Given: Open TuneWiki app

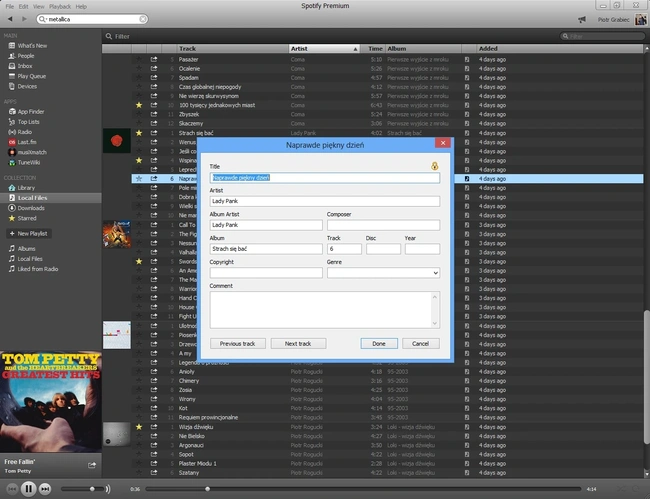Looking at the screenshot, I should [24, 162].
